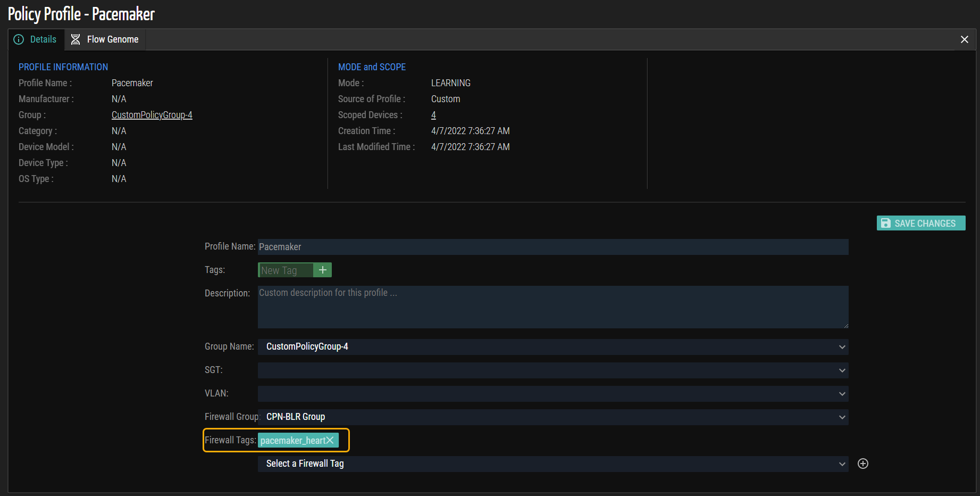This screenshot has width=980, height=496.
Task: Click the Profile Name input field
Action: (x=552, y=247)
